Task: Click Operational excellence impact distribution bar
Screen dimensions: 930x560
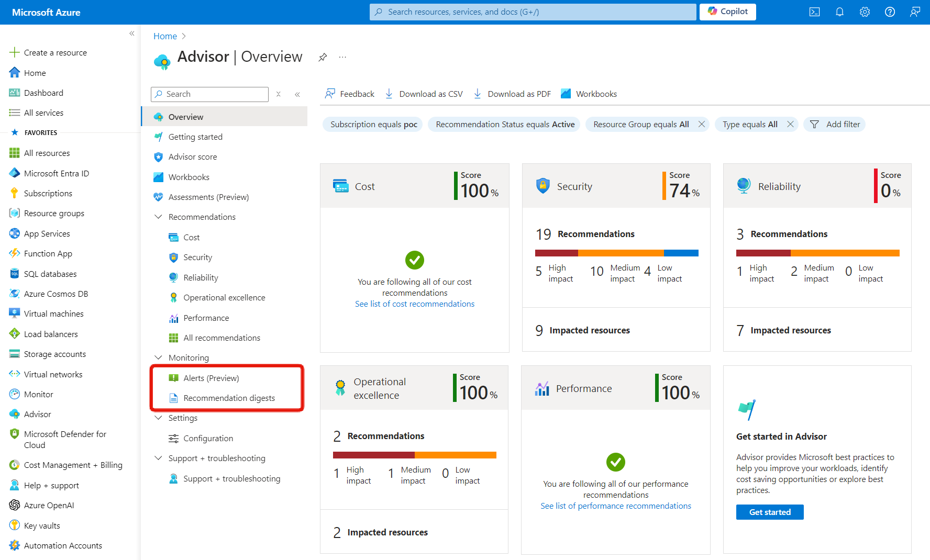Action: [x=415, y=455]
